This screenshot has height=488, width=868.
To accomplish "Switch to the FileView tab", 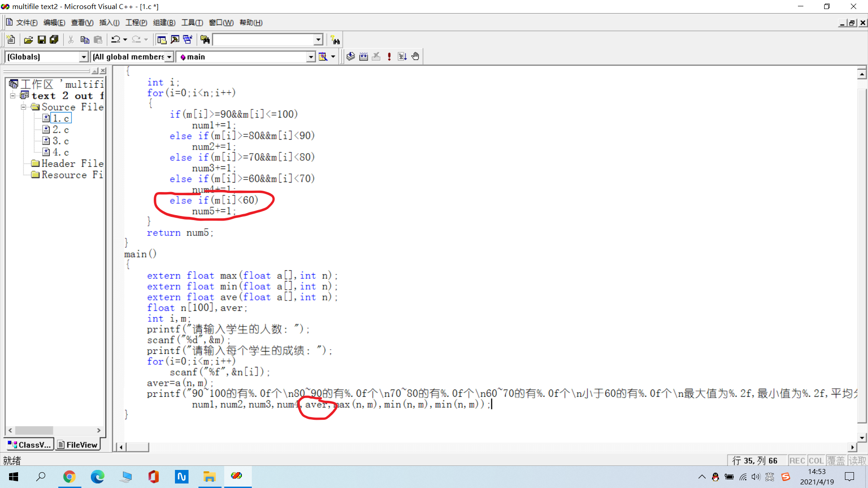I will [x=78, y=445].
